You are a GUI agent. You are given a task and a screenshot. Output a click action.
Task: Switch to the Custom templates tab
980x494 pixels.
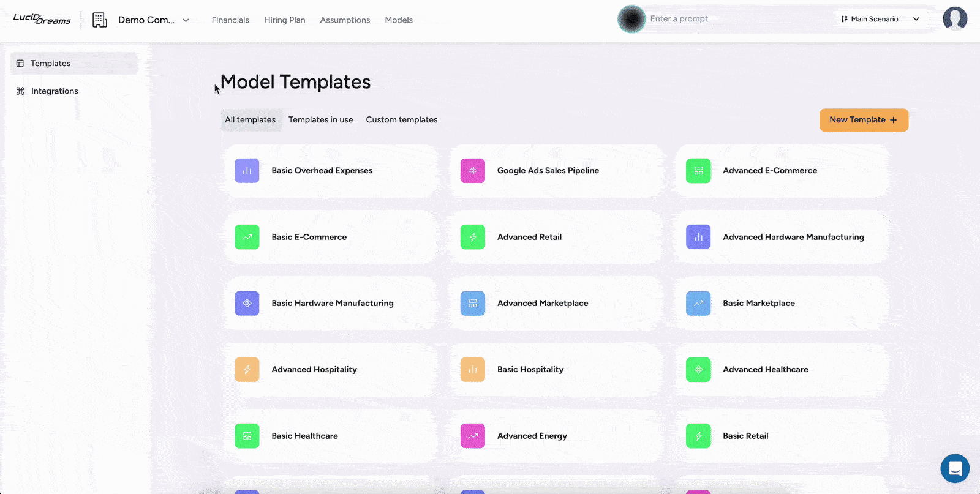[402, 120]
